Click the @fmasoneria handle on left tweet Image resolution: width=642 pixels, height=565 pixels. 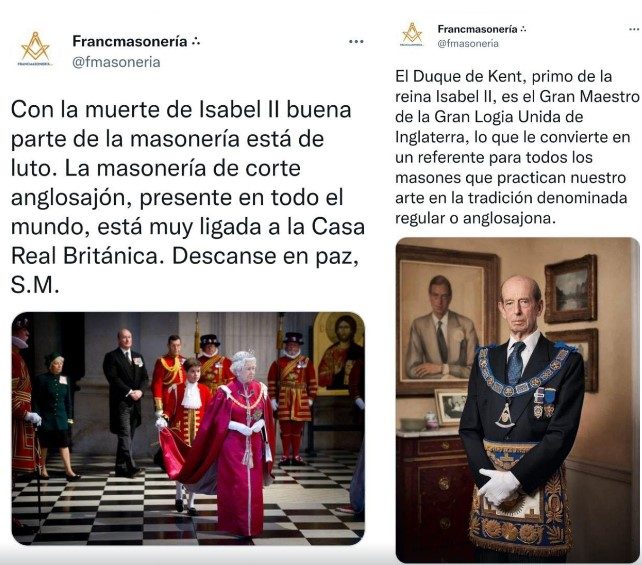click(x=116, y=62)
